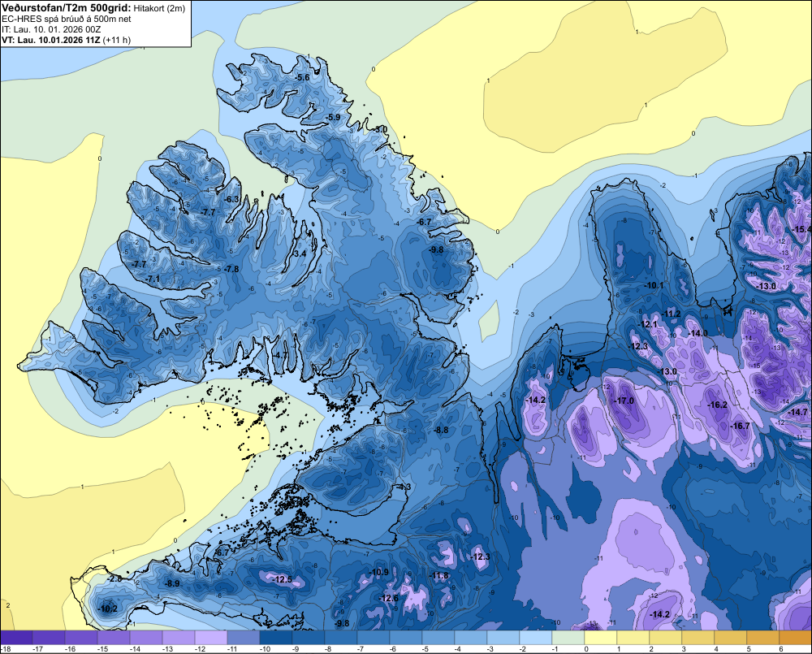Click the -10.9 temperature label
This screenshot has height=654, width=812.
pyautogui.click(x=379, y=572)
